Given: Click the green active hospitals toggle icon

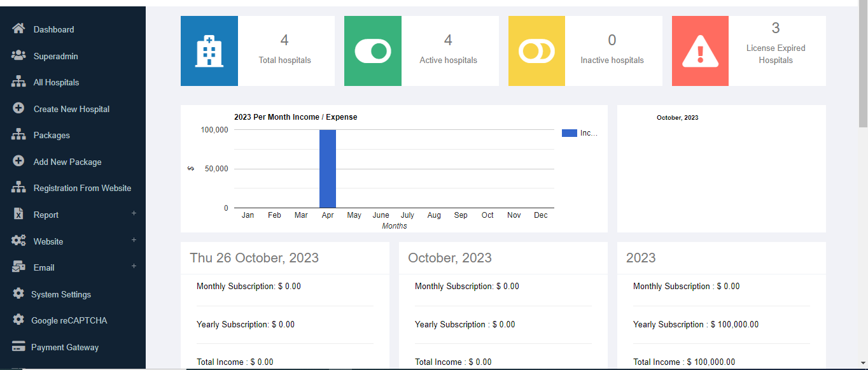Looking at the screenshot, I should tap(373, 51).
